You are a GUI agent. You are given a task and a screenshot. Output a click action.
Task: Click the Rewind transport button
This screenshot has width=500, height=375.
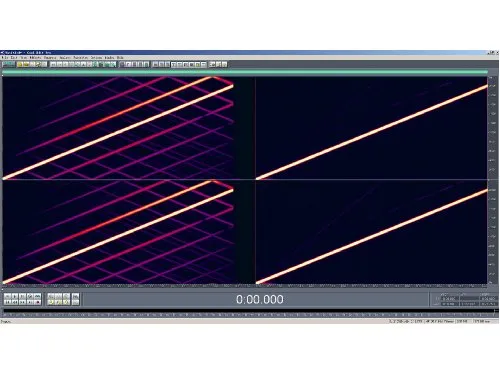coord(15,302)
